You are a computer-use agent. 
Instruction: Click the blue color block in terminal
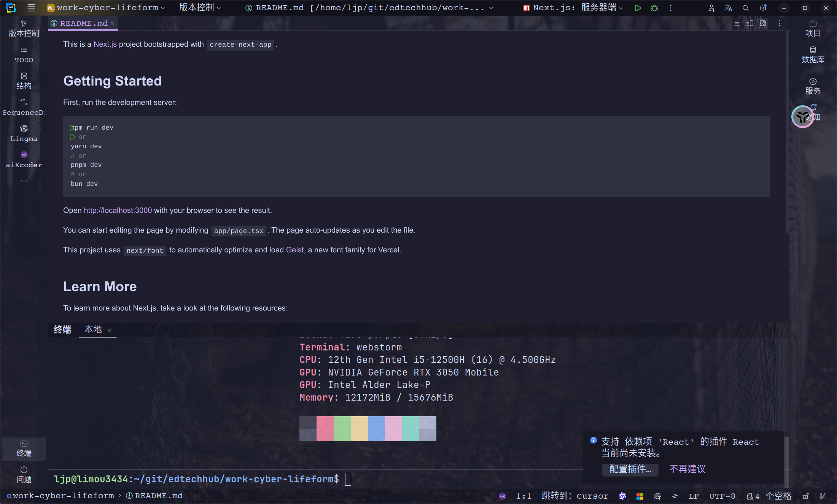376,428
